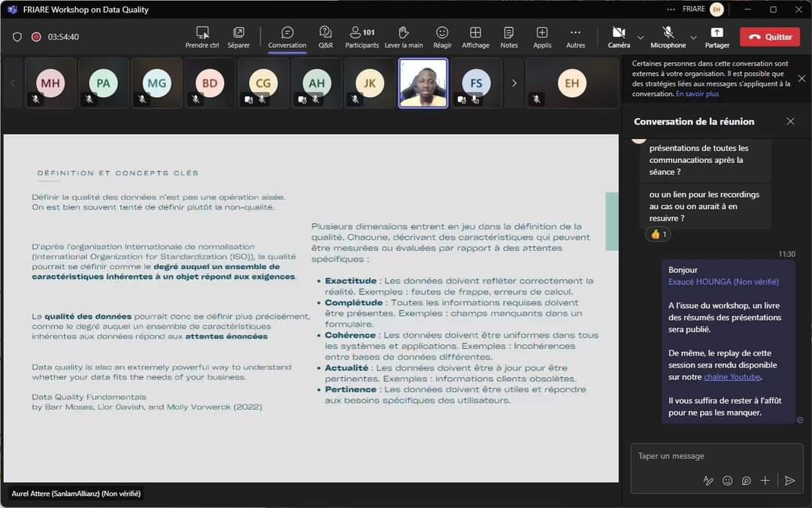Click the Lever la main icon
Screen dimensions: 812x508
(404, 36)
